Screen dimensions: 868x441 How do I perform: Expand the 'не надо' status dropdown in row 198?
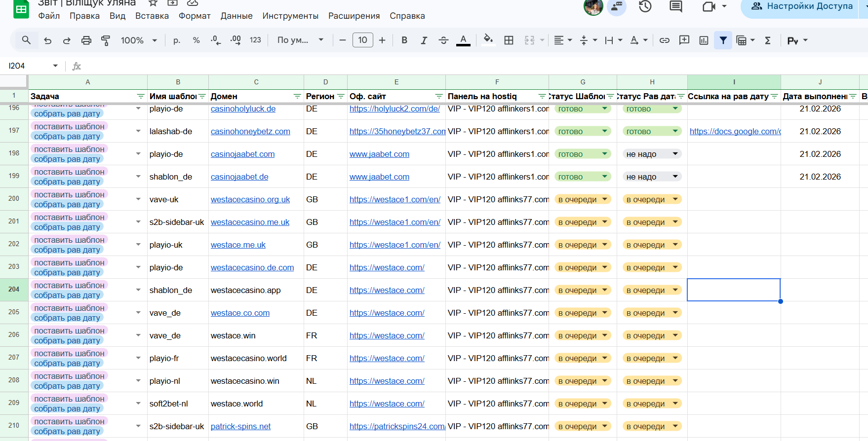[x=675, y=154]
